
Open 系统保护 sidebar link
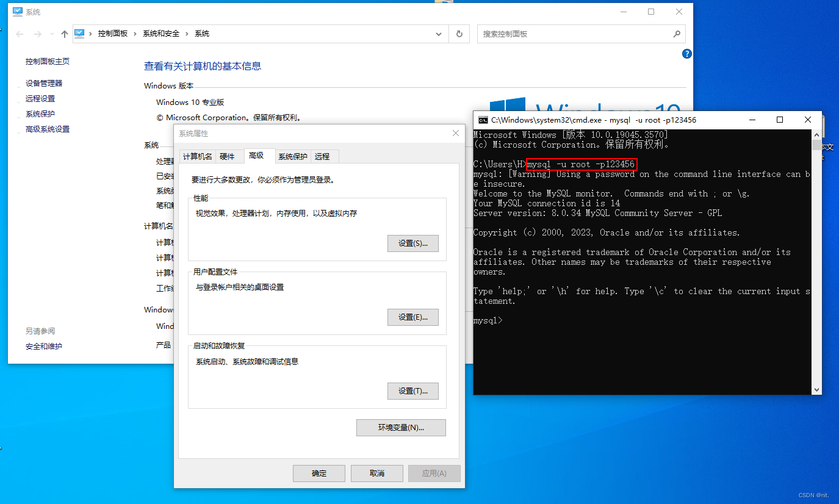click(40, 114)
